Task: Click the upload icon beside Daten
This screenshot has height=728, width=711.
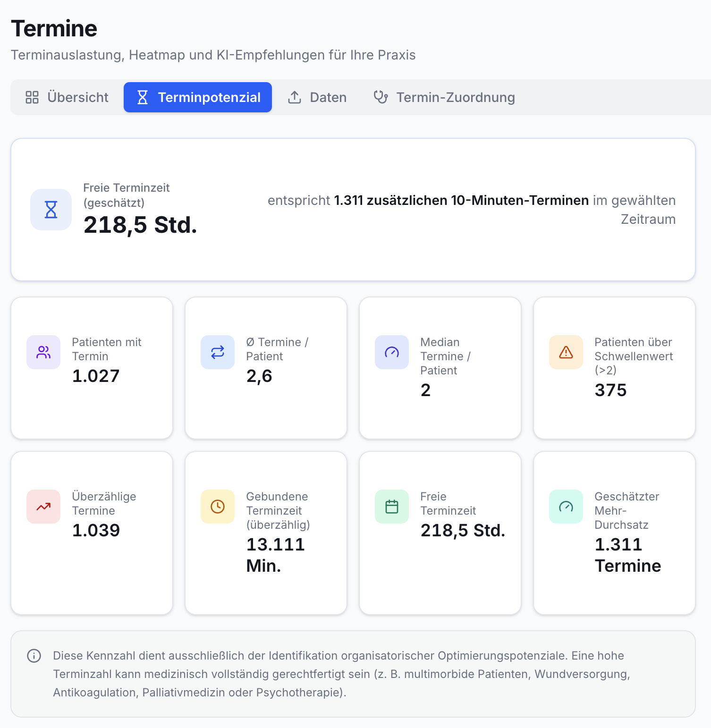Action: pos(295,97)
